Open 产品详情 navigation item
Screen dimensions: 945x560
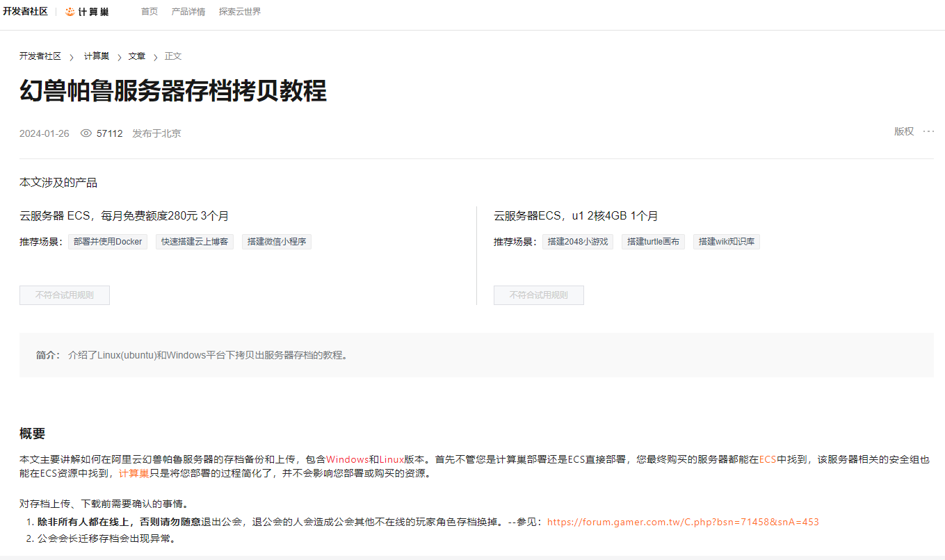(x=188, y=12)
